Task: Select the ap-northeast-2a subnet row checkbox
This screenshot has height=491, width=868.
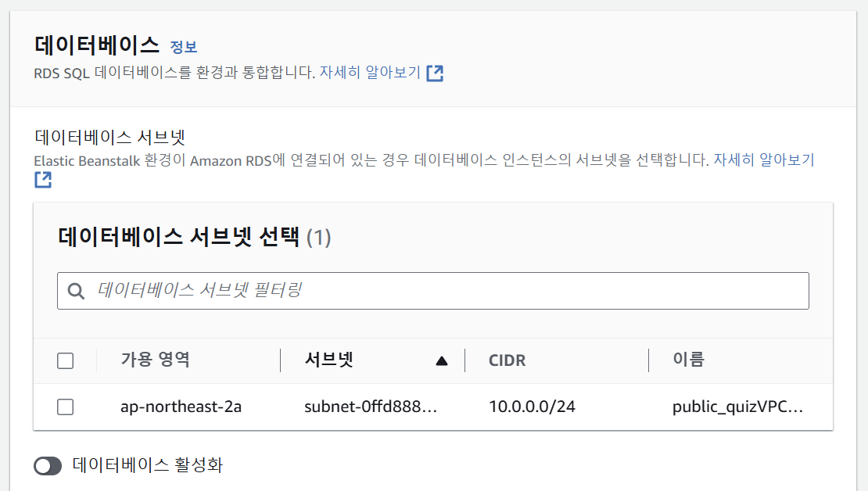Action: click(66, 407)
